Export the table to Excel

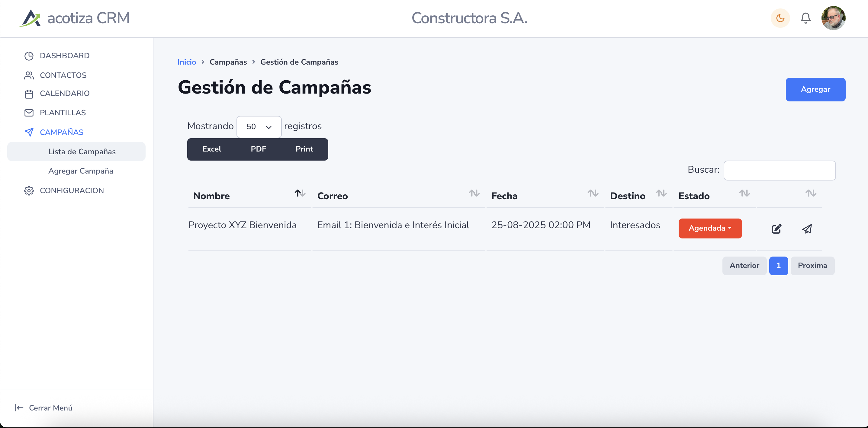[212, 149]
